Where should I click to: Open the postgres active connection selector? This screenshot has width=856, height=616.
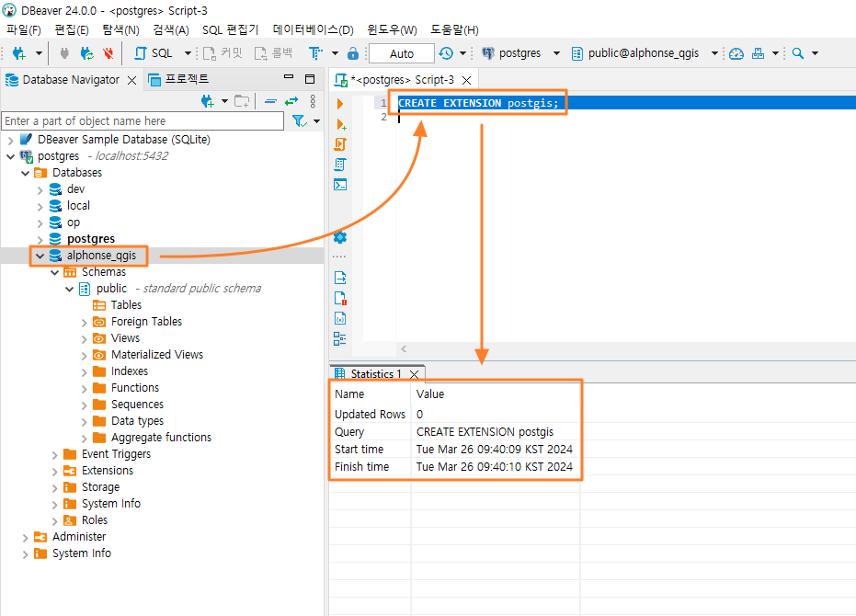tap(520, 53)
